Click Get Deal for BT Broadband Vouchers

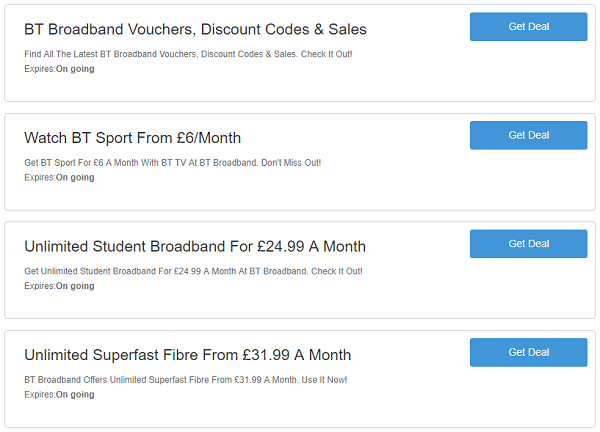(x=528, y=26)
